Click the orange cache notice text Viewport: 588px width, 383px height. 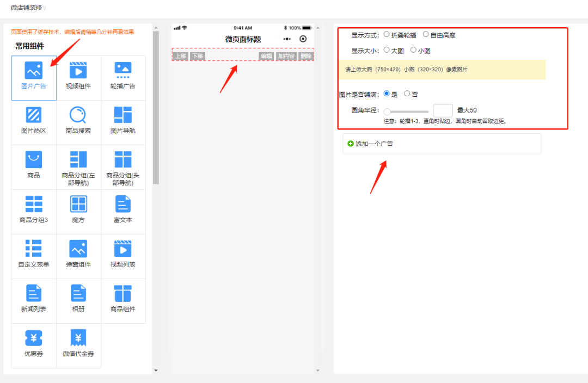pyautogui.click(x=72, y=32)
